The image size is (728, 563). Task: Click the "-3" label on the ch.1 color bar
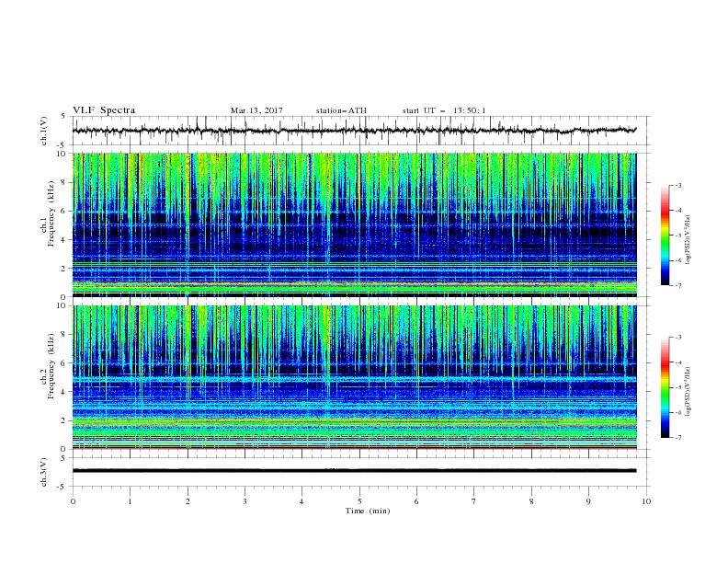click(x=677, y=185)
